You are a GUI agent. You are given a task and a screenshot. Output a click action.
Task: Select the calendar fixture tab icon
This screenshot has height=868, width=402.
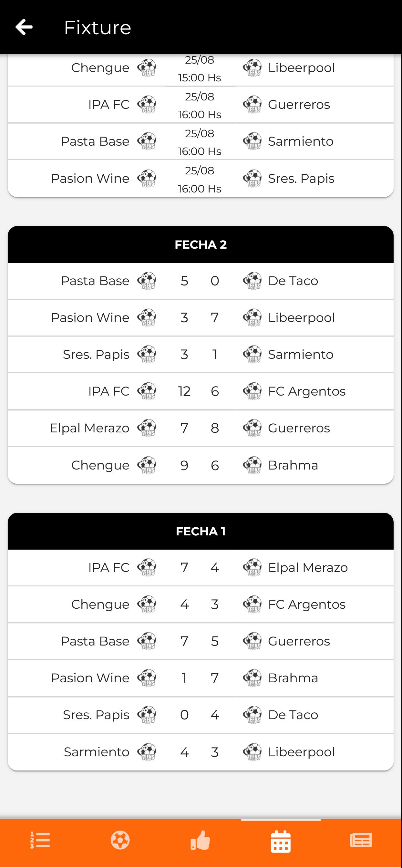tap(281, 841)
